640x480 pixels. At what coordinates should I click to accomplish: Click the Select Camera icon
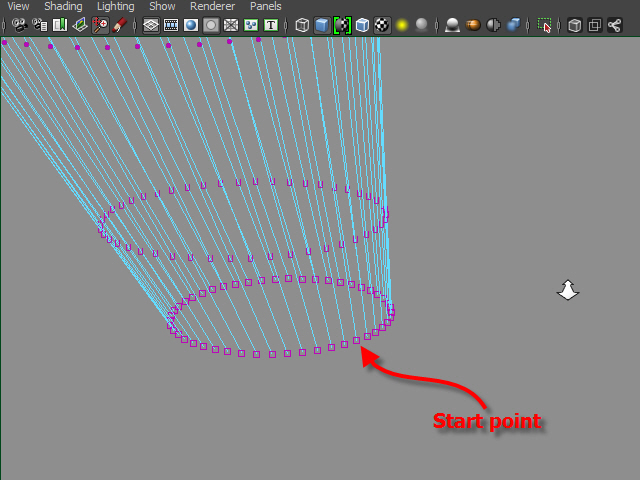tap(18, 25)
